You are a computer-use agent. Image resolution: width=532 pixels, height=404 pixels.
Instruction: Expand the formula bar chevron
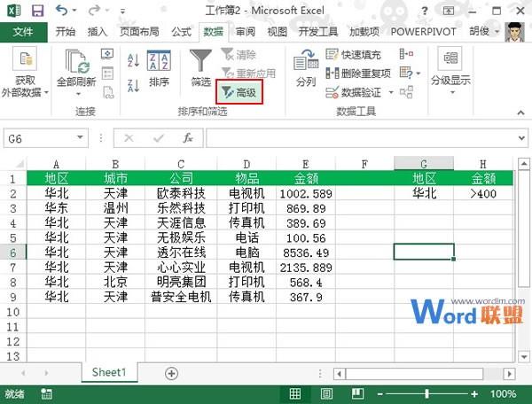pyautogui.click(x=521, y=138)
